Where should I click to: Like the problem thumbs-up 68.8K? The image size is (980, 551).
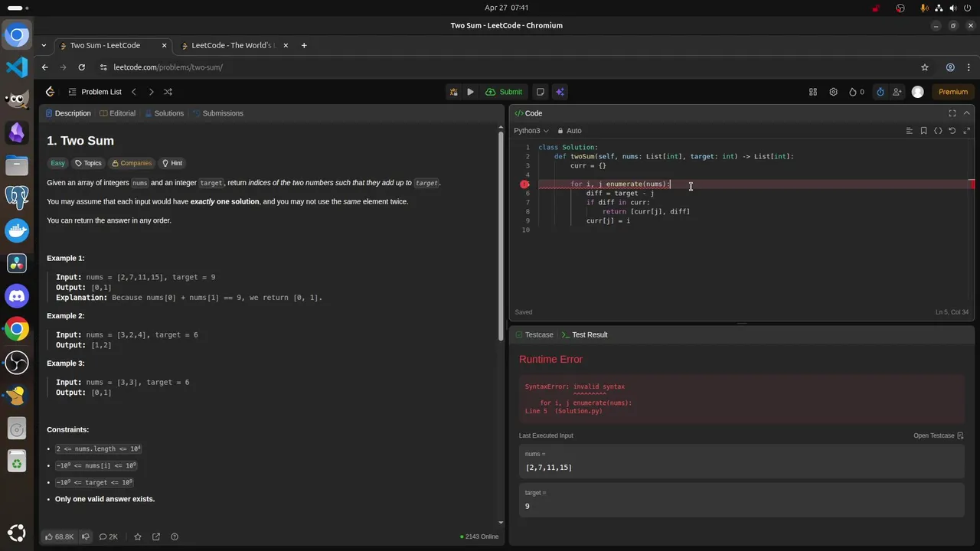click(x=59, y=536)
